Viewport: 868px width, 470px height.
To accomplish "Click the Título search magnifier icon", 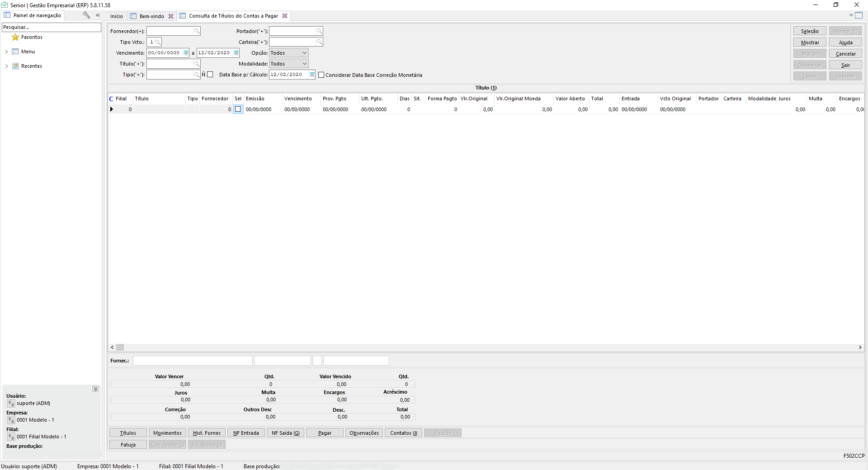I will tap(197, 64).
